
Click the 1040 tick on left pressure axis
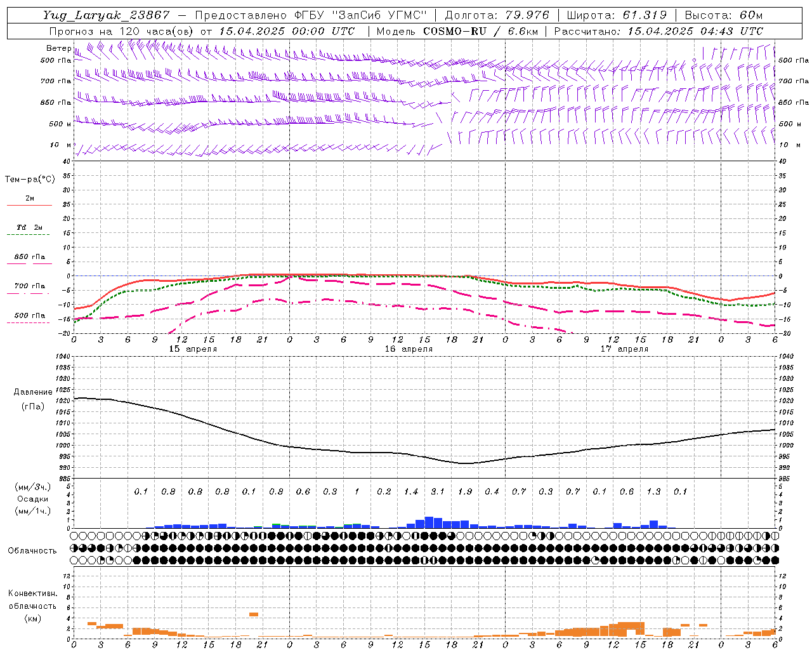coord(62,357)
